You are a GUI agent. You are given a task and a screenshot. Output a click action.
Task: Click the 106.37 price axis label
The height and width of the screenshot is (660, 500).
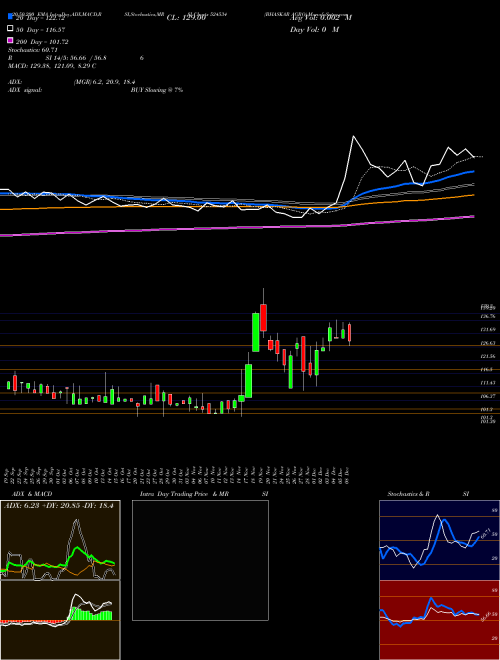(x=488, y=397)
